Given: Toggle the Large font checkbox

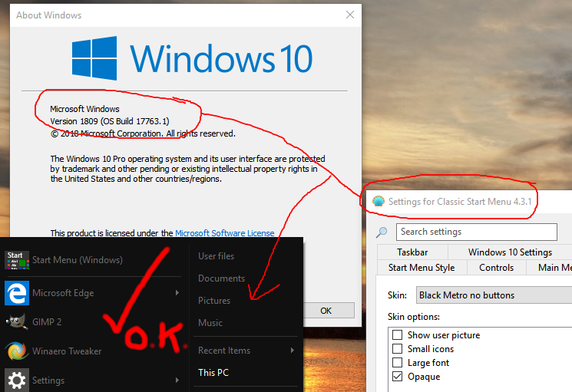Looking at the screenshot, I should (397, 363).
